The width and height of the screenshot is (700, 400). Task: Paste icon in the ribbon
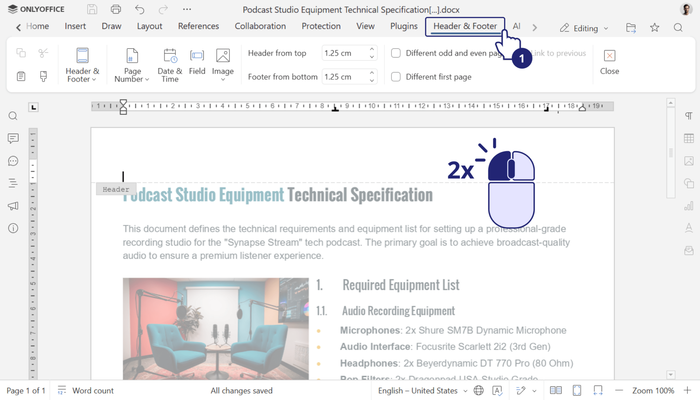21,76
